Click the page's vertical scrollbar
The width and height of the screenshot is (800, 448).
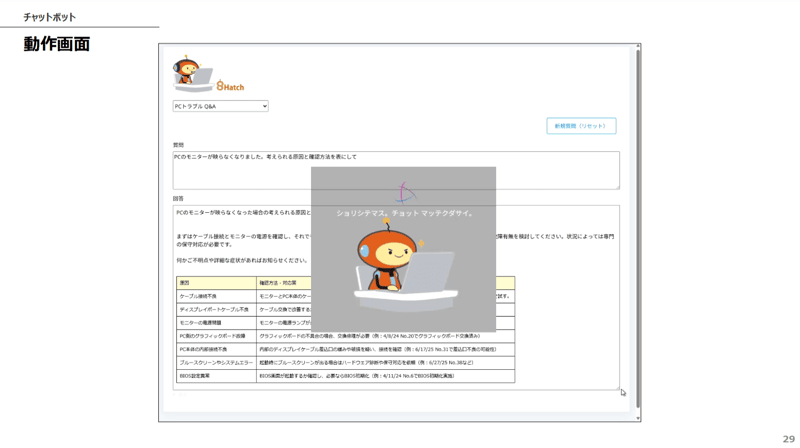tap(638, 230)
